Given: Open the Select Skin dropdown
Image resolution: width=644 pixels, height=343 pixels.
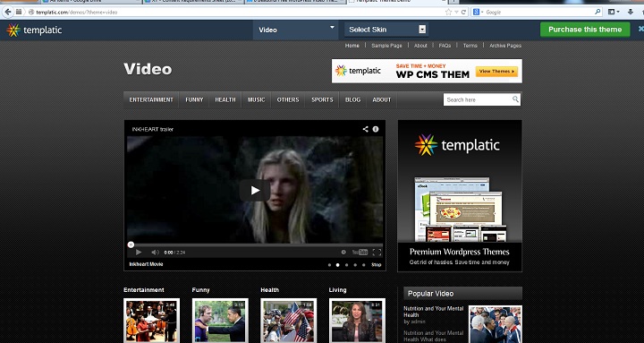Looking at the screenshot, I should (386, 30).
